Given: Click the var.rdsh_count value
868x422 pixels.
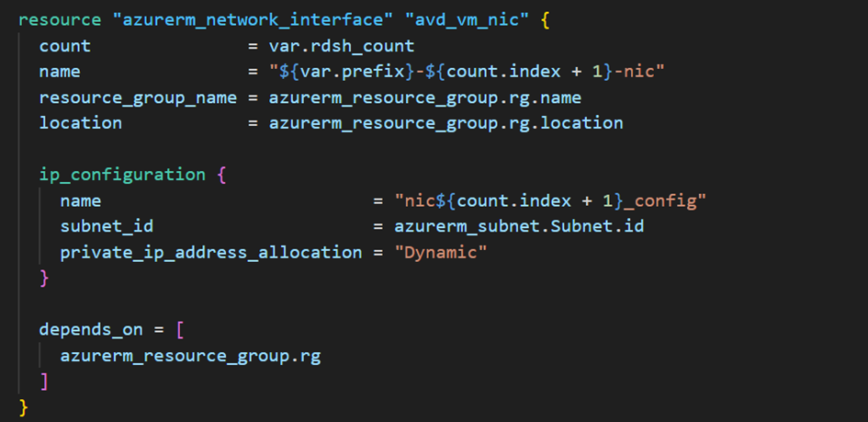Looking at the screenshot, I should (x=342, y=45).
